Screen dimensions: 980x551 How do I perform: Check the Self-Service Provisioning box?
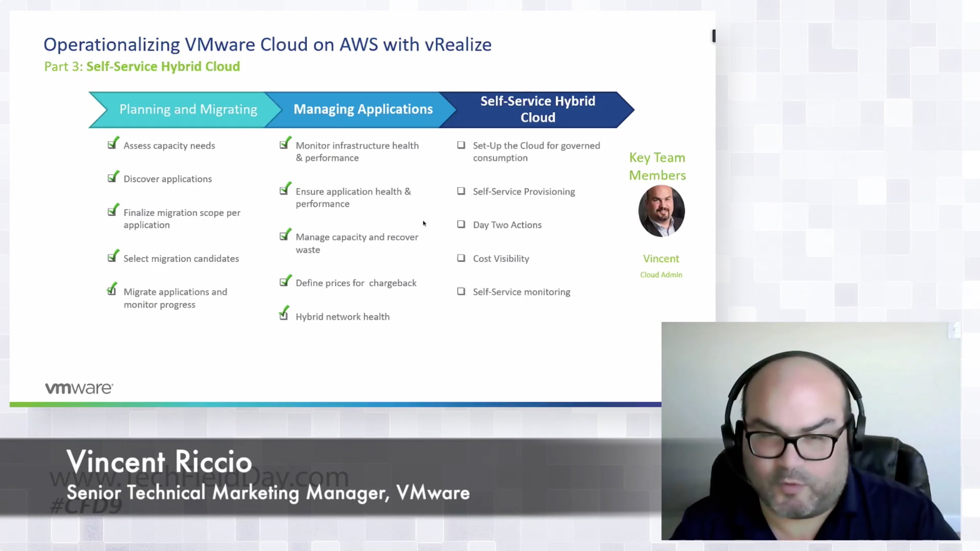(x=461, y=191)
